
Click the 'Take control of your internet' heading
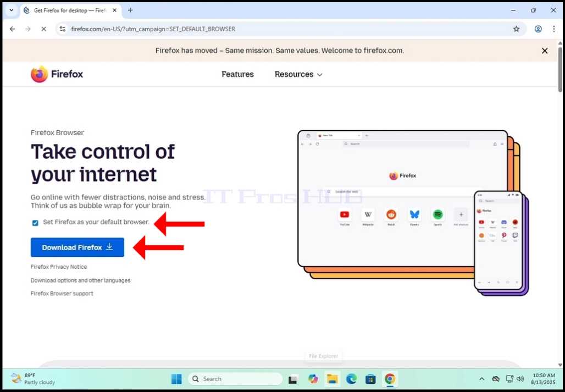click(103, 163)
